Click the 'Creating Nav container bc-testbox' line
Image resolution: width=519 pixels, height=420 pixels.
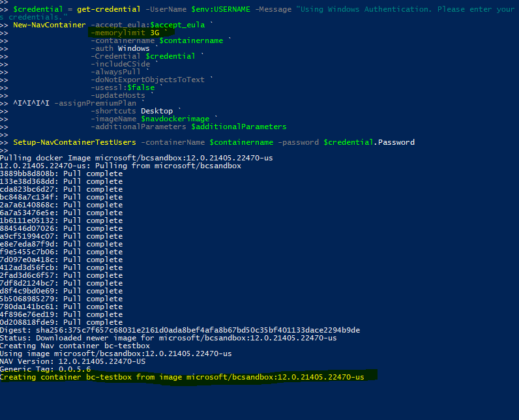click(75, 346)
